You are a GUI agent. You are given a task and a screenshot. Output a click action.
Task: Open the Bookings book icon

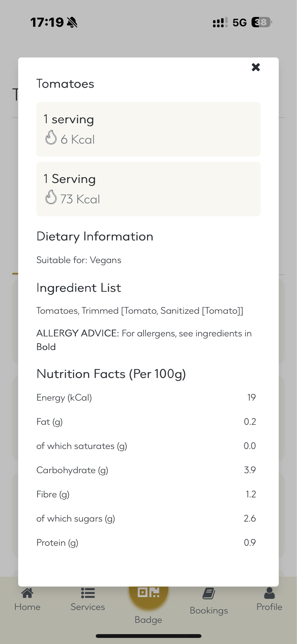pyautogui.click(x=209, y=594)
